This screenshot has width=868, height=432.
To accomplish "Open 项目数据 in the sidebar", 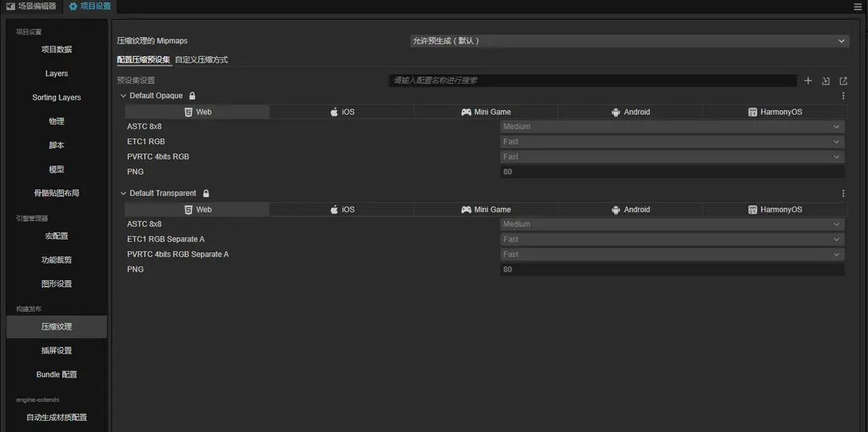I will 56,50.
